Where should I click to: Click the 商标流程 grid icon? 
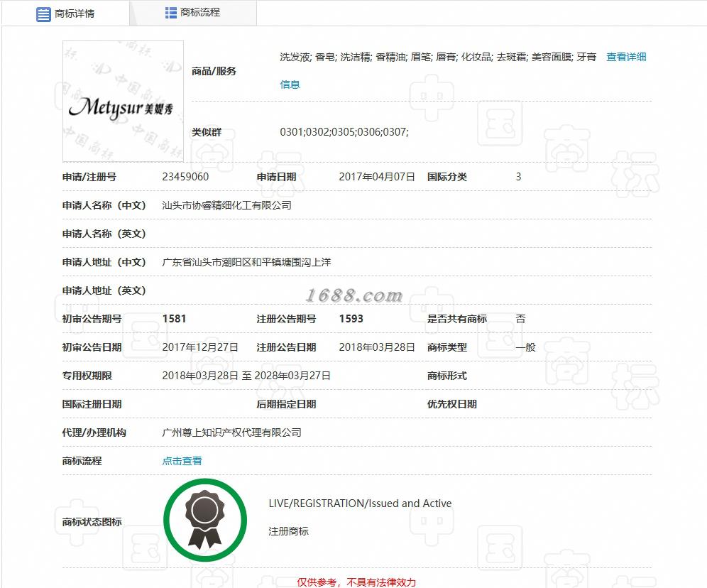pos(170,13)
